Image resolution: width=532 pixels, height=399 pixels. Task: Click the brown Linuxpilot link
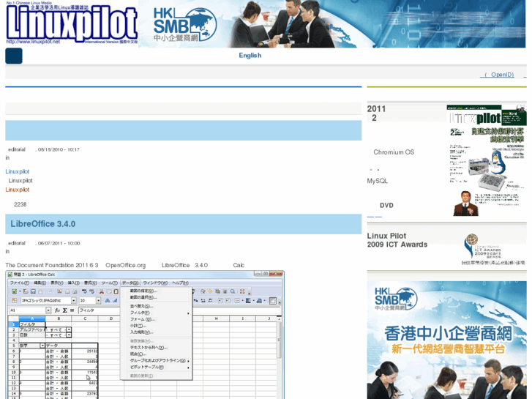[18, 190]
